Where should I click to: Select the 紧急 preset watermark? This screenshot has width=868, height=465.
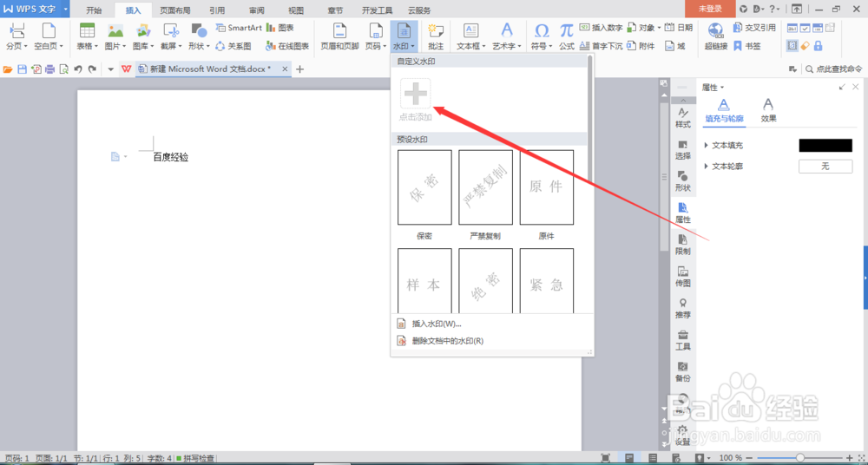[x=546, y=281]
